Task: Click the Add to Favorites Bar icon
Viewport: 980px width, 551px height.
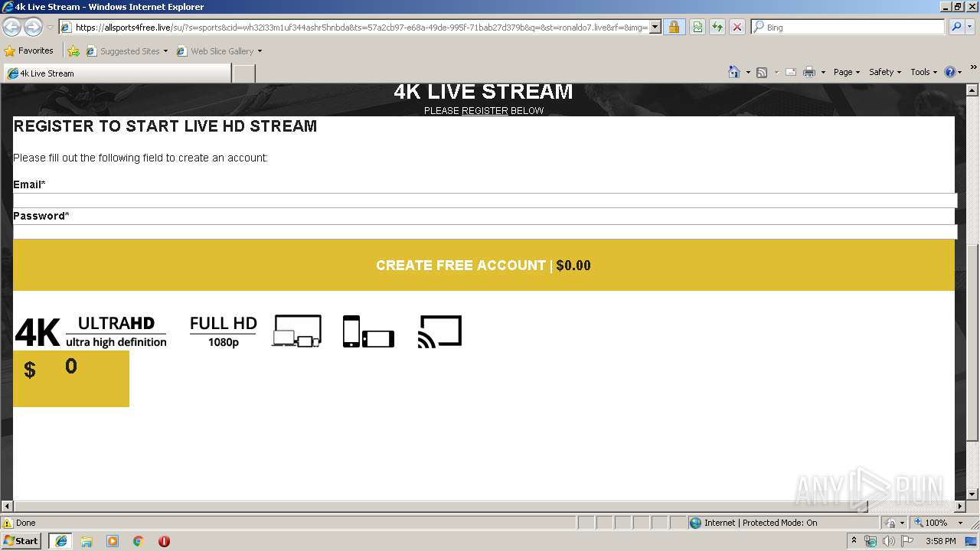Action: click(73, 51)
